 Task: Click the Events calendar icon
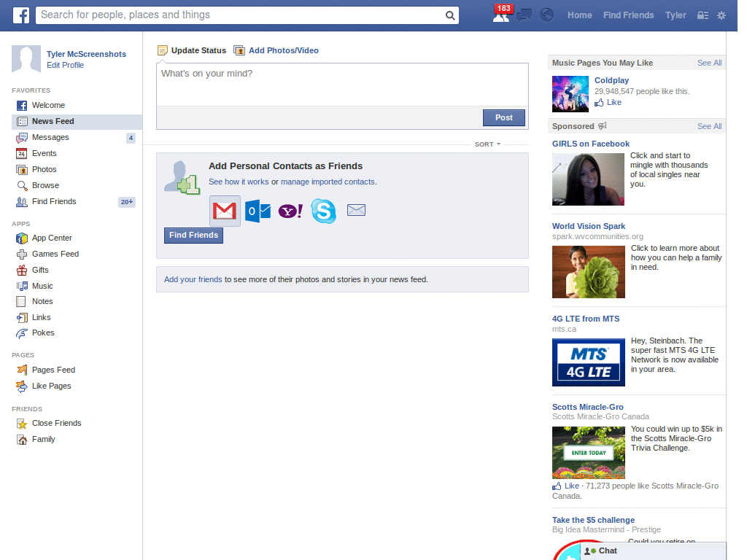pyautogui.click(x=22, y=153)
